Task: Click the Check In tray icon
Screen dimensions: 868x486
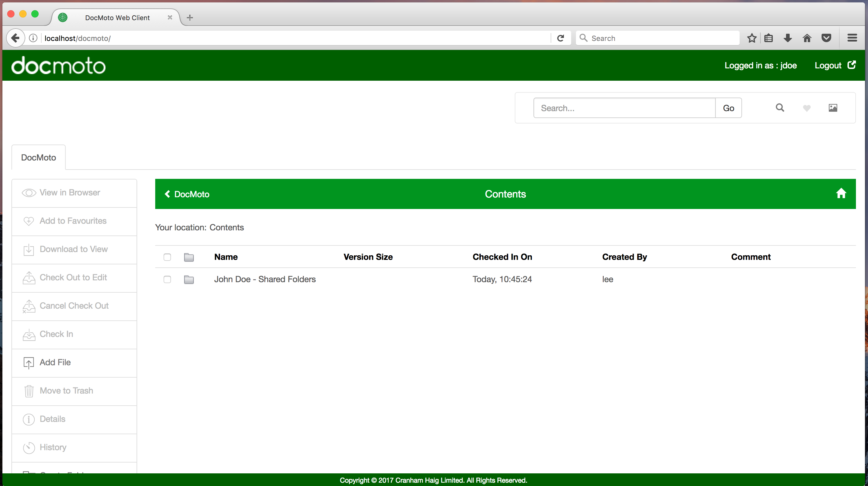Action: pyautogui.click(x=29, y=335)
